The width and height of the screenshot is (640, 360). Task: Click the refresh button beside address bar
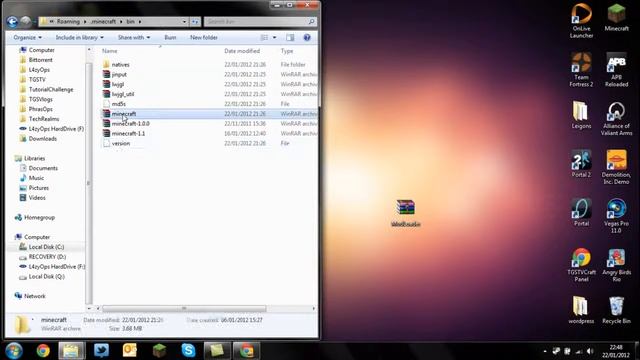pyautogui.click(x=196, y=22)
